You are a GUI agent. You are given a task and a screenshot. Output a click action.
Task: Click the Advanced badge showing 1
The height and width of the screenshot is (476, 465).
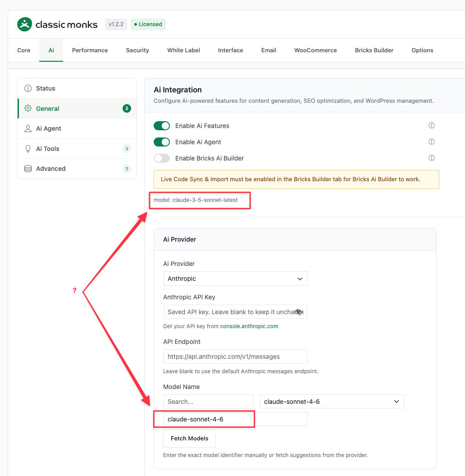(127, 169)
